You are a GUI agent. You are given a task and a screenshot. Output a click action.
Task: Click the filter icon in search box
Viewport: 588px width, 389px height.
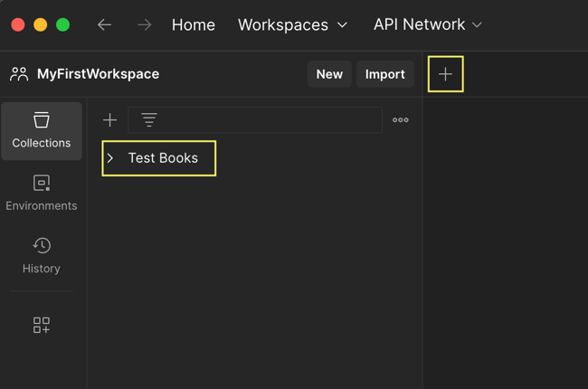(x=149, y=120)
